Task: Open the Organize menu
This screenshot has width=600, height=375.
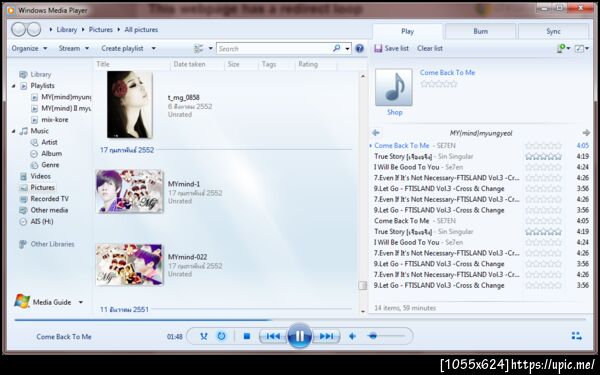Action: click(x=29, y=48)
